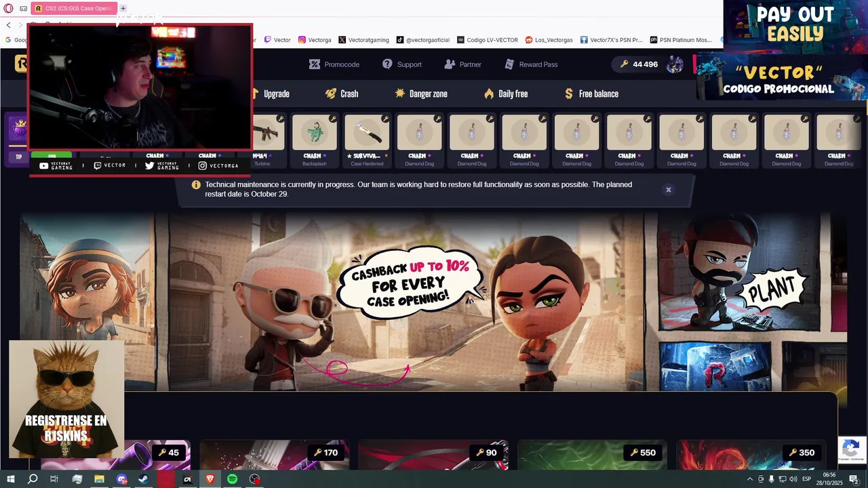The height and width of the screenshot is (488, 868).
Task: Open the case priced 170 keys
Action: click(274, 455)
